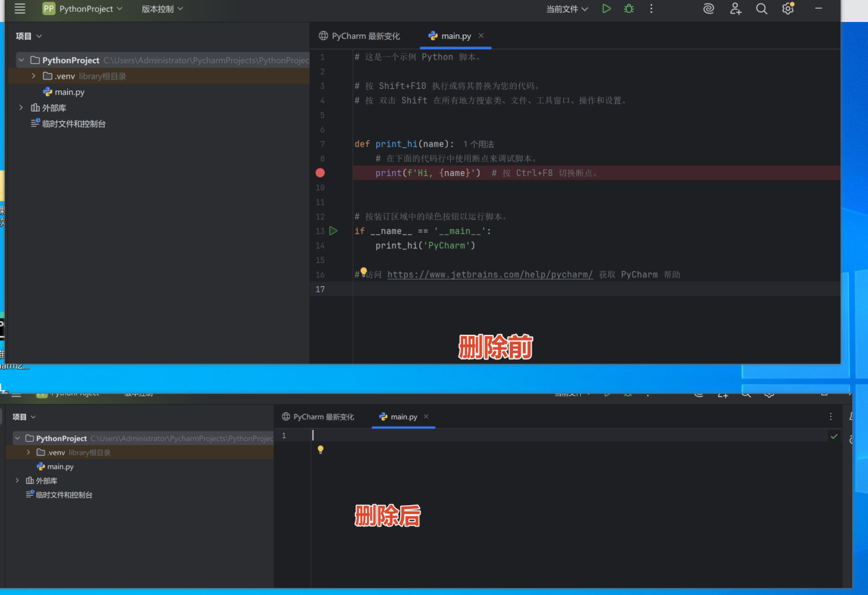Open the PythonProject project dropdown in title bar
868x595 pixels.
coord(91,9)
